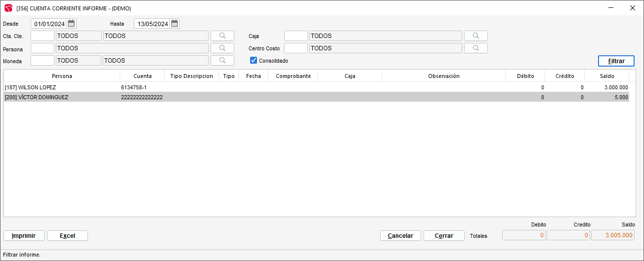This screenshot has width=644, height=261.
Task: Open the Desde date calendar picker
Action: (x=71, y=24)
